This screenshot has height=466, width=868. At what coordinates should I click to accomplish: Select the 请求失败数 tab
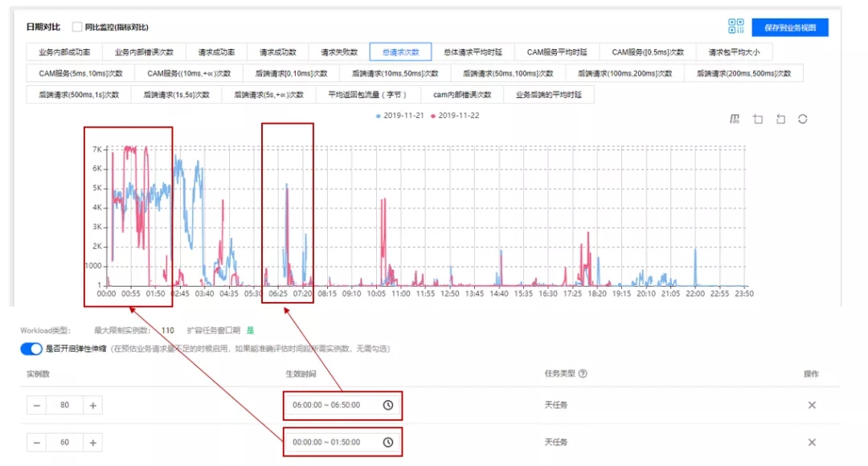339,52
